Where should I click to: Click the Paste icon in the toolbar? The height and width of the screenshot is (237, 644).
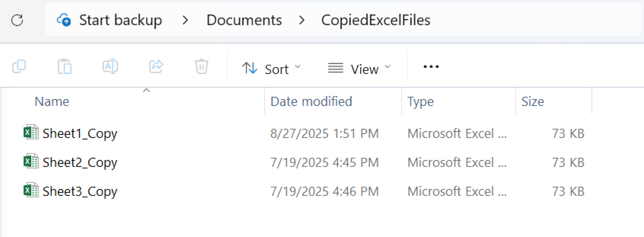pyautogui.click(x=64, y=66)
